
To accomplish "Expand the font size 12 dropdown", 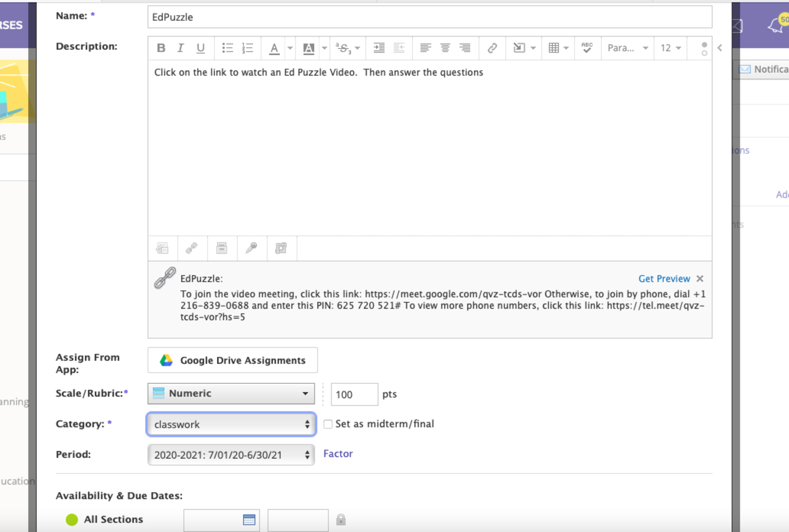I will click(671, 48).
